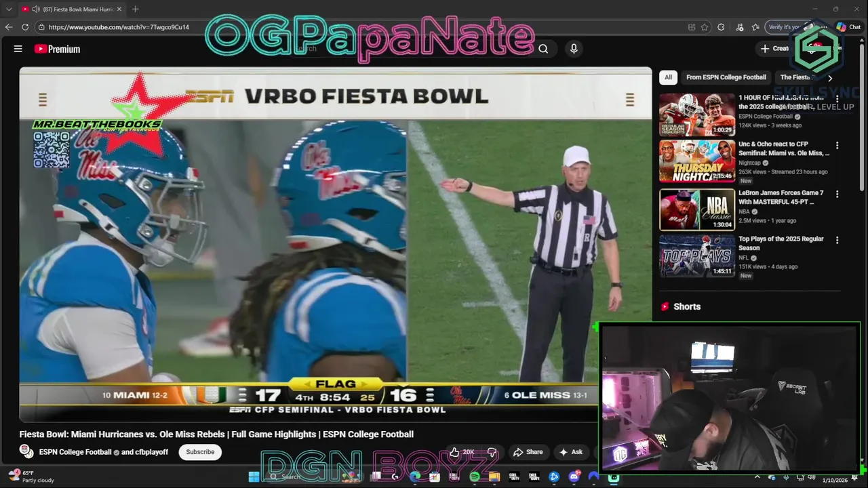Click the Ask AI button
The width and height of the screenshot is (868, 488).
point(571,452)
